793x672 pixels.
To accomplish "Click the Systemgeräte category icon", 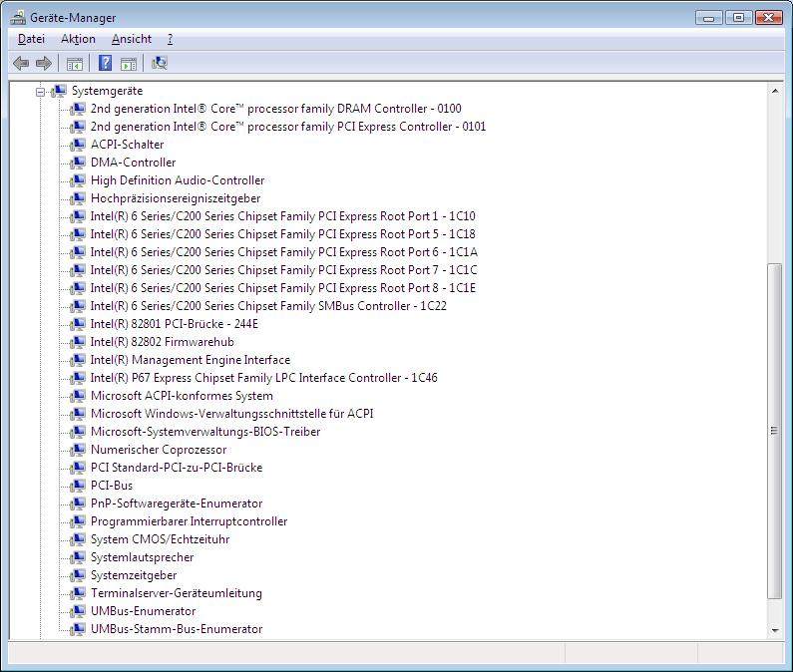I will point(59,91).
